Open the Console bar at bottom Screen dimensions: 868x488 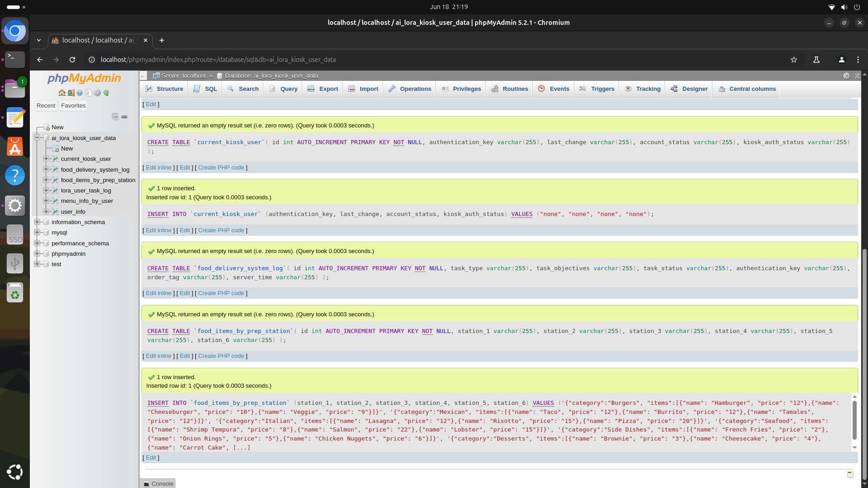[x=158, y=483]
